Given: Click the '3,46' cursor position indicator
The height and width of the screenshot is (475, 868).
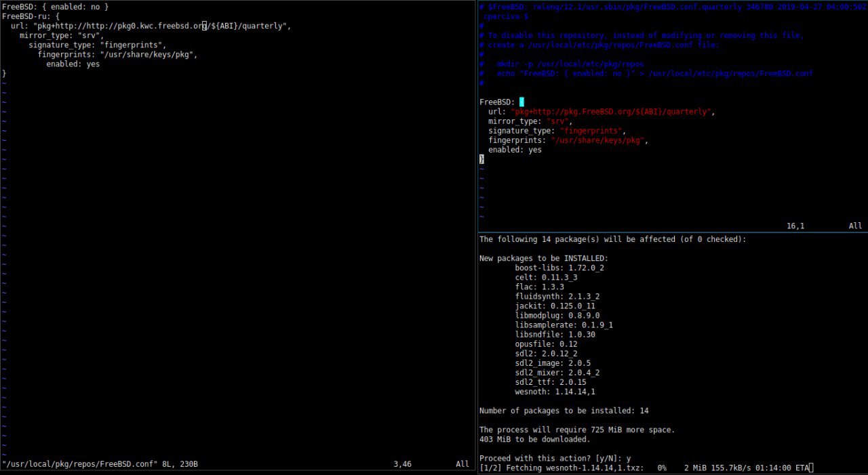Looking at the screenshot, I should tap(402, 464).
